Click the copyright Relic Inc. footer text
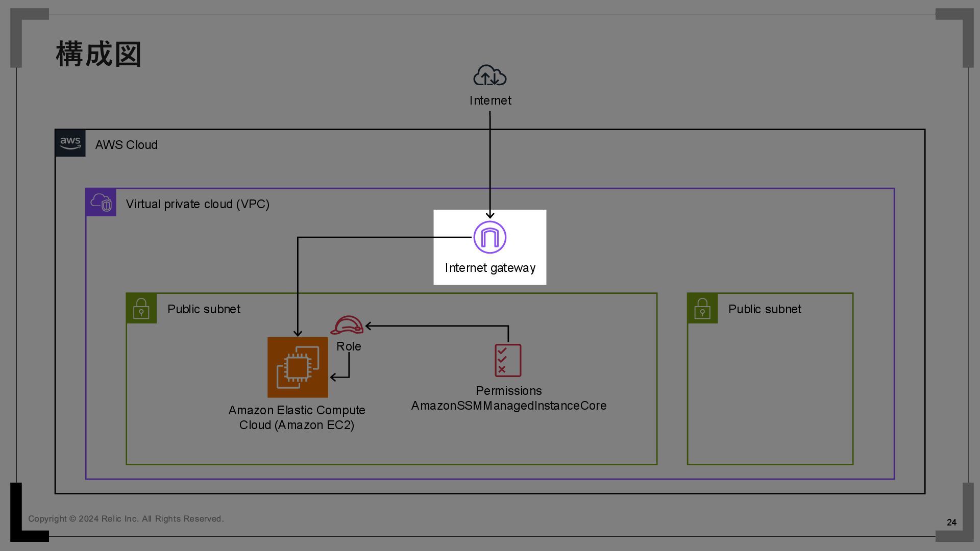Image resolution: width=980 pixels, height=551 pixels. [x=126, y=519]
